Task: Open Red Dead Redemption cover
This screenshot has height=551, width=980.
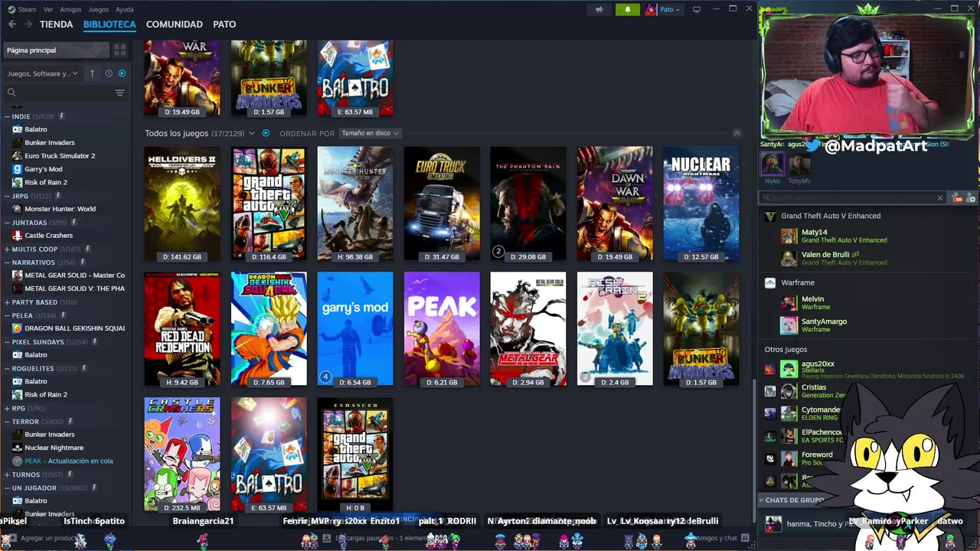Action: tap(182, 328)
